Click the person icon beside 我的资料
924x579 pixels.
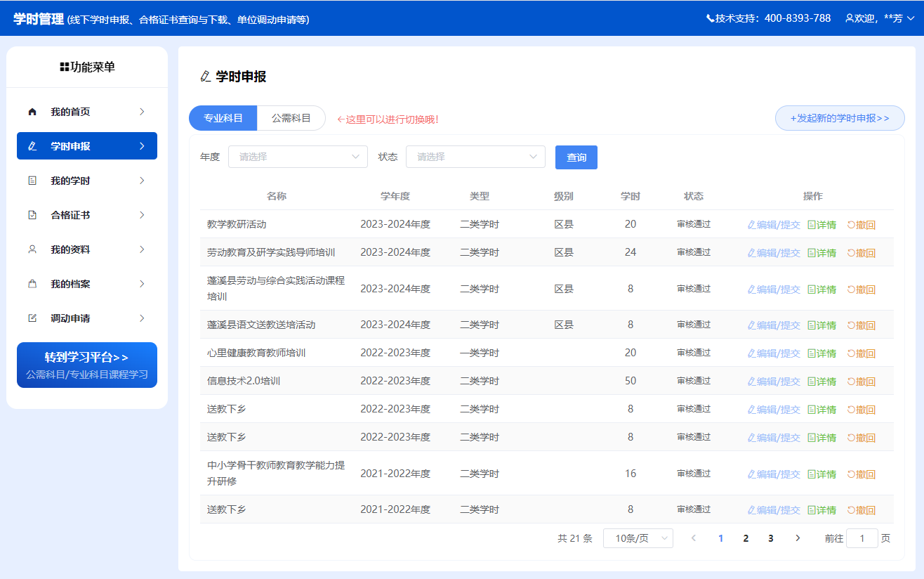pos(32,249)
